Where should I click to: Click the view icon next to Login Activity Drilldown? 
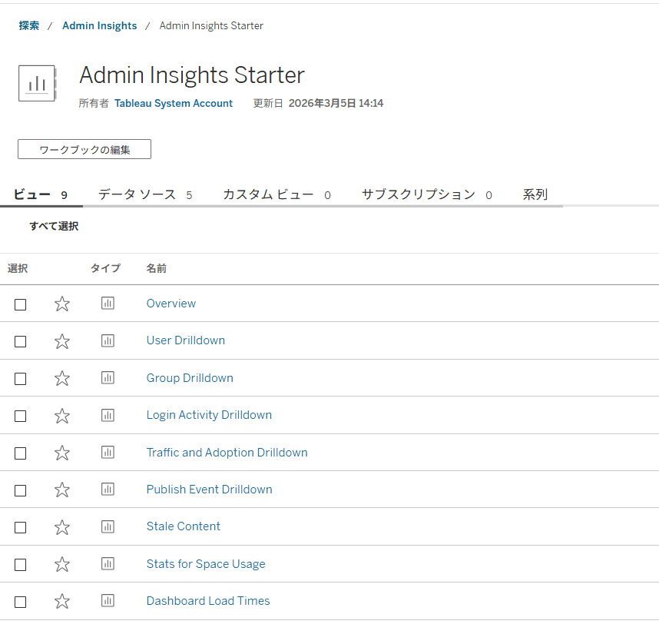pos(108,415)
